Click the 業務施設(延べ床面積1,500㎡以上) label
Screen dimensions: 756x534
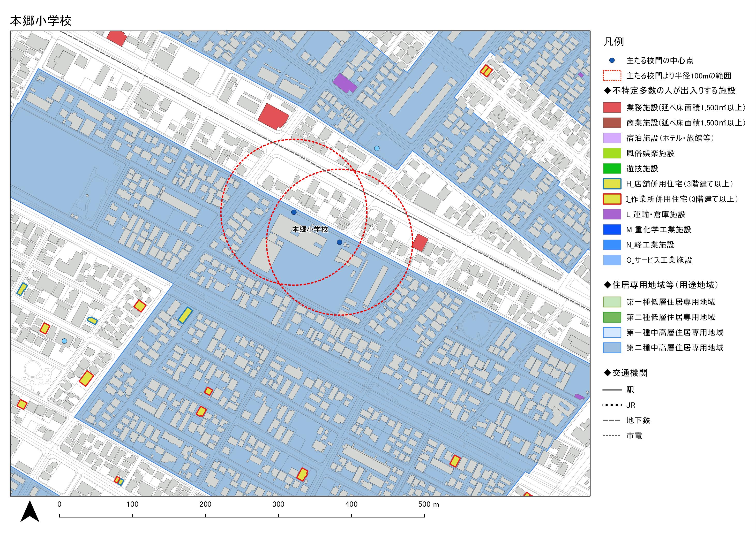[x=686, y=108]
